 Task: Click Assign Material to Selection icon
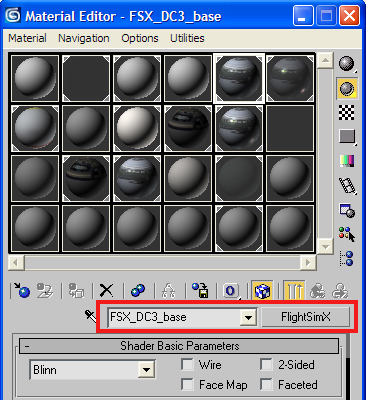click(x=76, y=290)
